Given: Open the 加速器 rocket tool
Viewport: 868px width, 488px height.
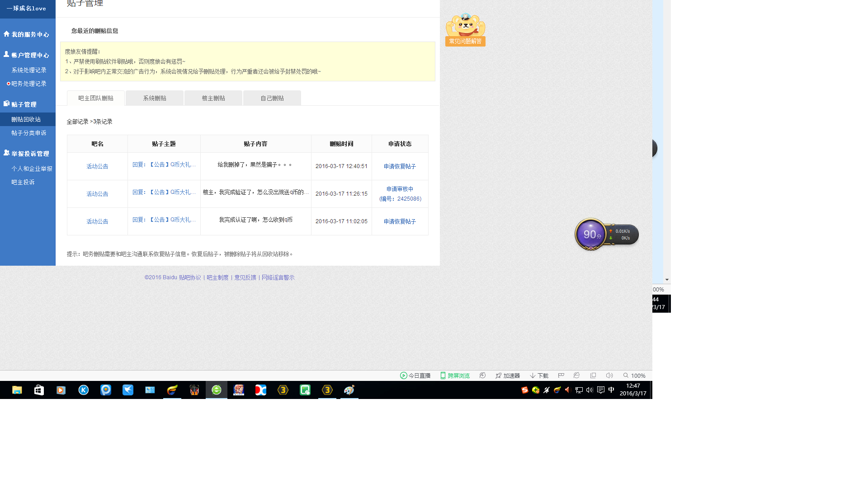Looking at the screenshot, I should [507, 375].
